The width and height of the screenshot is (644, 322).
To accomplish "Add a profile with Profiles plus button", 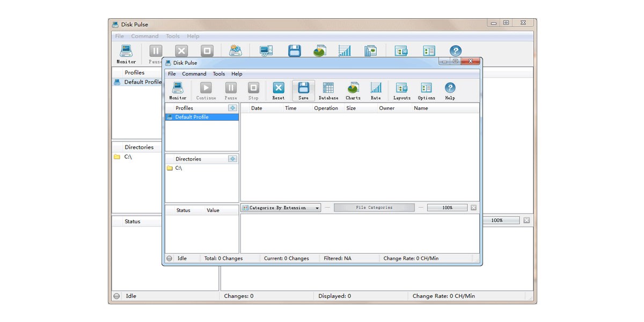I will [x=232, y=108].
